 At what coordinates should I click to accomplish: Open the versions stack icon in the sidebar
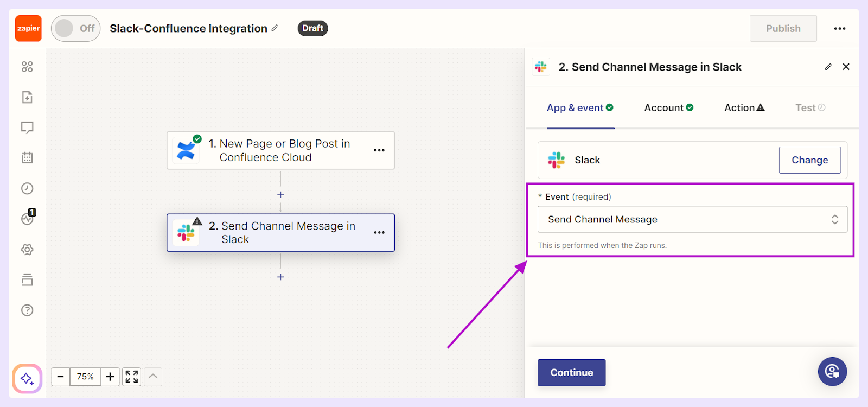click(27, 280)
